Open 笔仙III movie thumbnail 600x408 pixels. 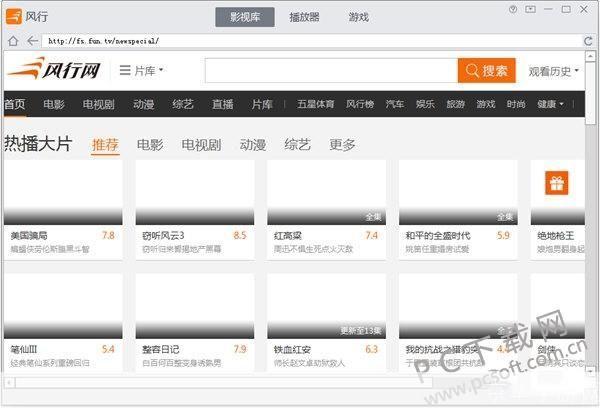[63, 306]
